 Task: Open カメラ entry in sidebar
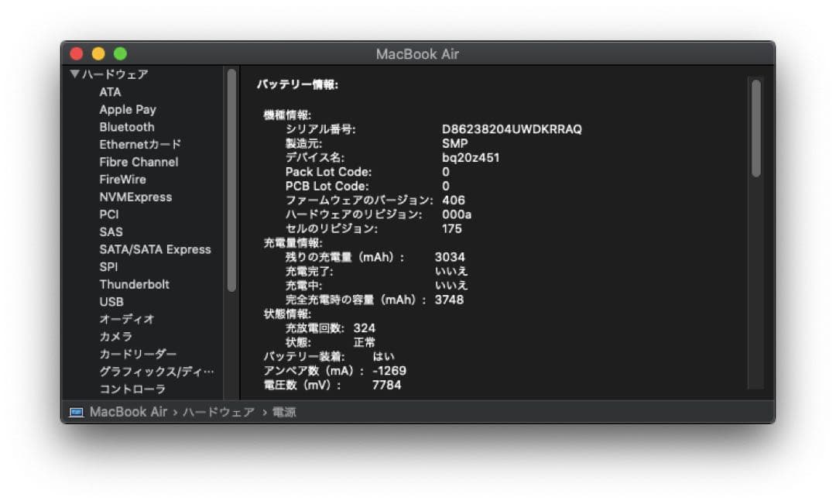[115, 337]
